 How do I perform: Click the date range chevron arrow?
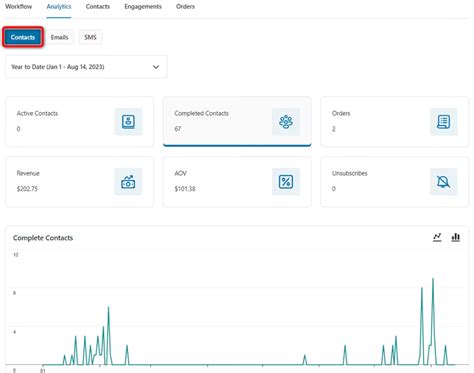pyautogui.click(x=156, y=67)
